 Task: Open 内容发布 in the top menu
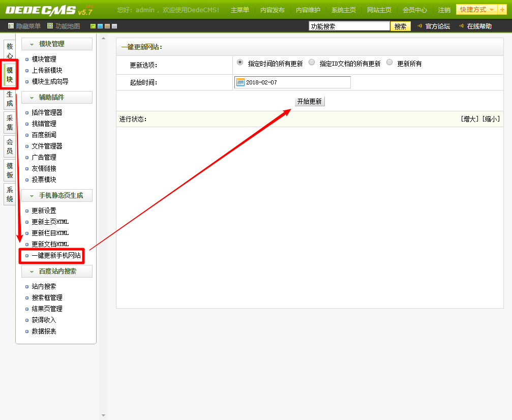pos(272,10)
